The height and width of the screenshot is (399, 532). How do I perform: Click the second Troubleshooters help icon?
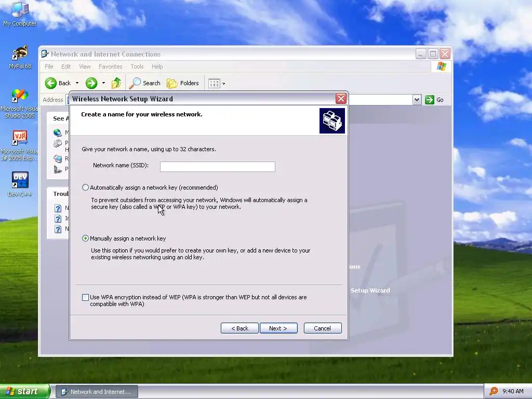coord(58,219)
